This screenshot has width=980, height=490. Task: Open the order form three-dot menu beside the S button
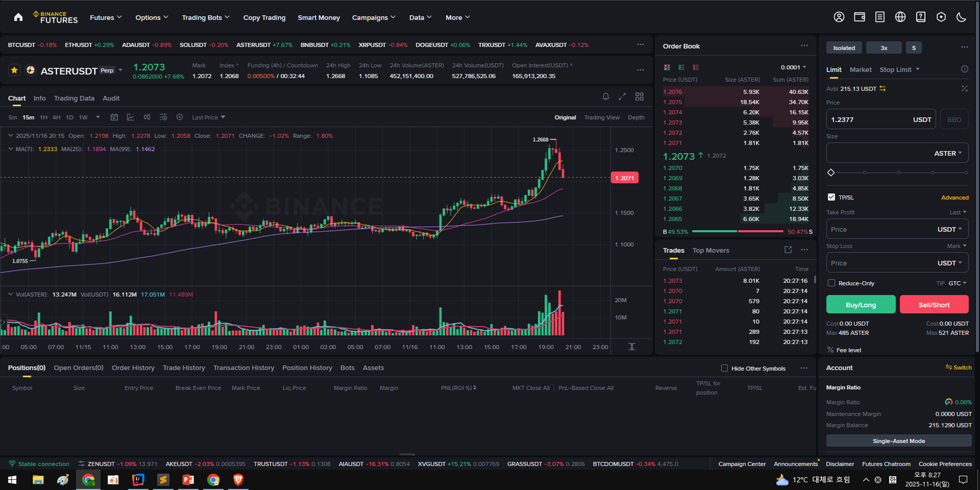click(x=964, y=47)
